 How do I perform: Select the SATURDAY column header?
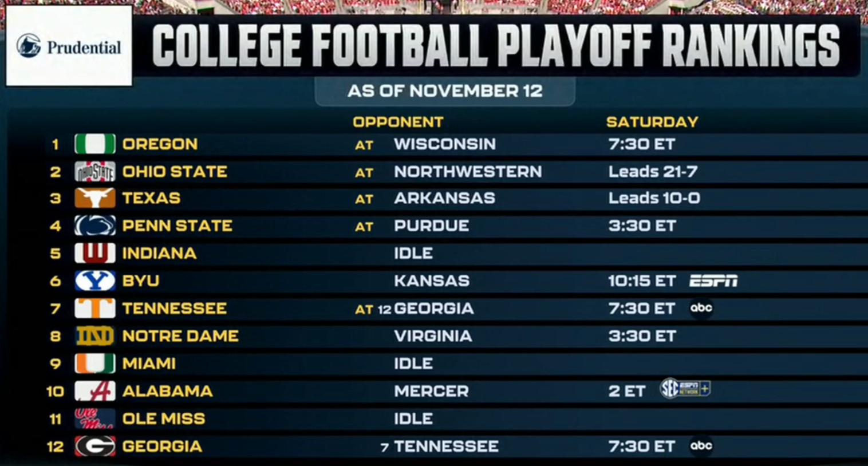[x=652, y=122]
